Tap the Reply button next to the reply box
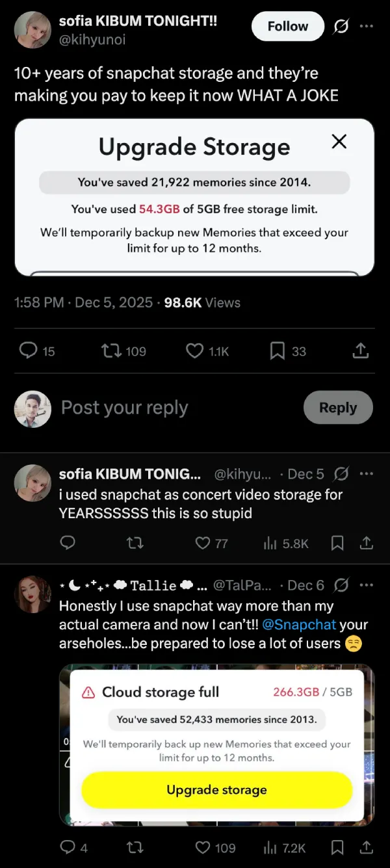This screenshot has height=868, width=390. (338, 408)
